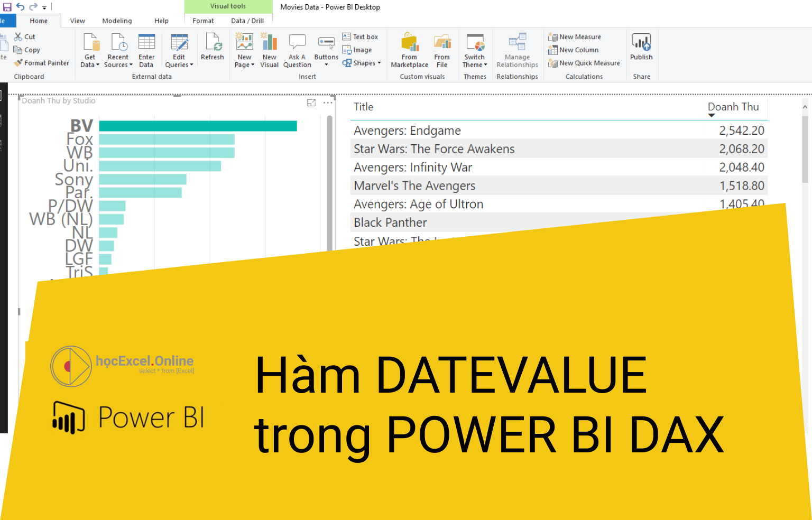Screen dimensions: 812x520
Task: Switch to the Modeling ribbon tab
Action: click(x=117, y=21)
